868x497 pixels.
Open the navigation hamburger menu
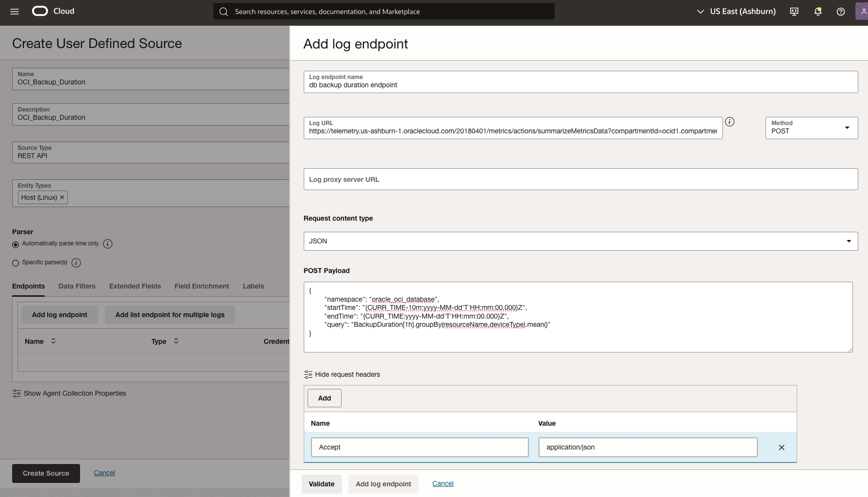14,11
